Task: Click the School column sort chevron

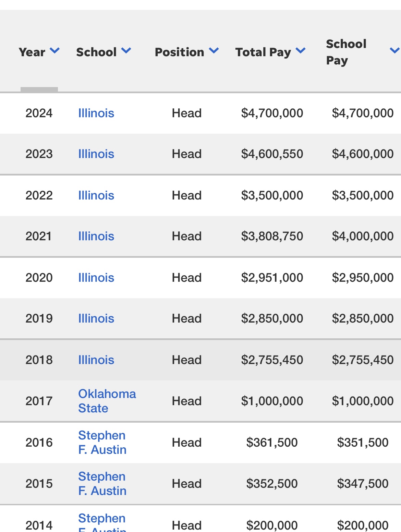Action: point(126,51)
